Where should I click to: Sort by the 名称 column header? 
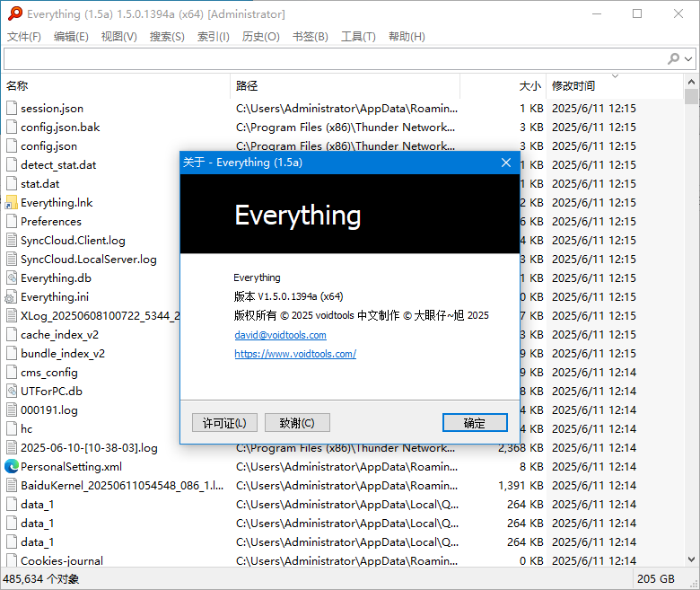pos(116,85)
